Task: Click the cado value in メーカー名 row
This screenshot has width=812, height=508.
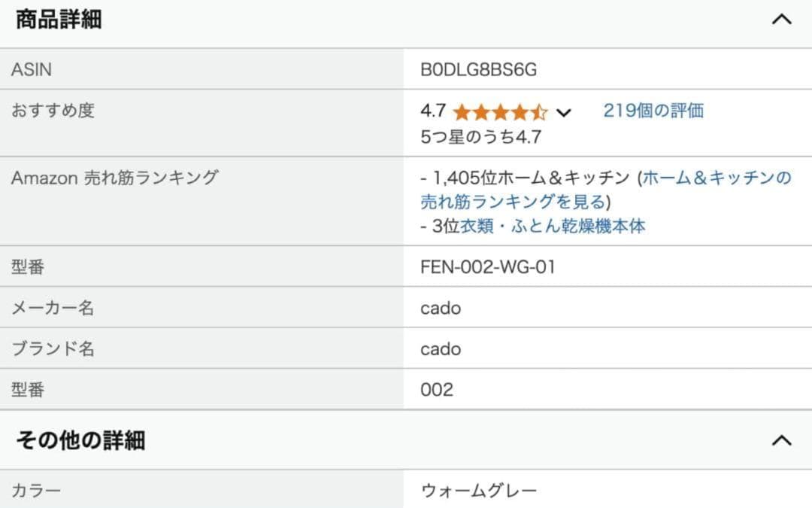Action: point(441,308)
